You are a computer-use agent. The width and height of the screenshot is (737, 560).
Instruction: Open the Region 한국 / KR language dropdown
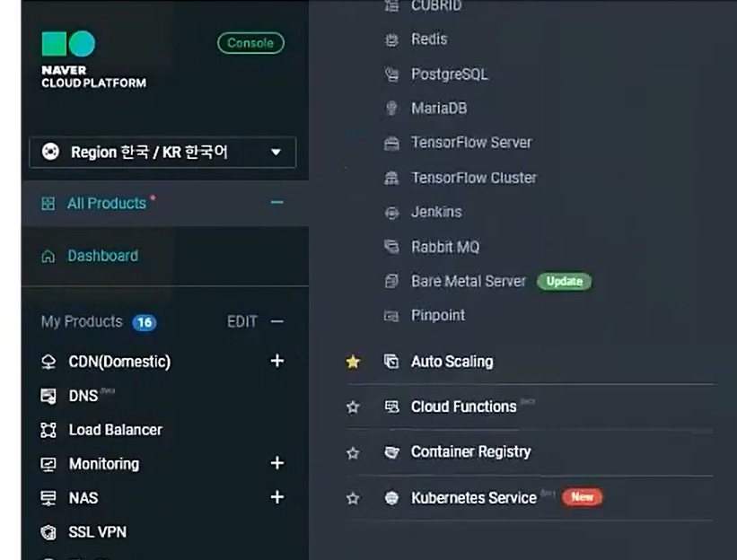[162, 153]
